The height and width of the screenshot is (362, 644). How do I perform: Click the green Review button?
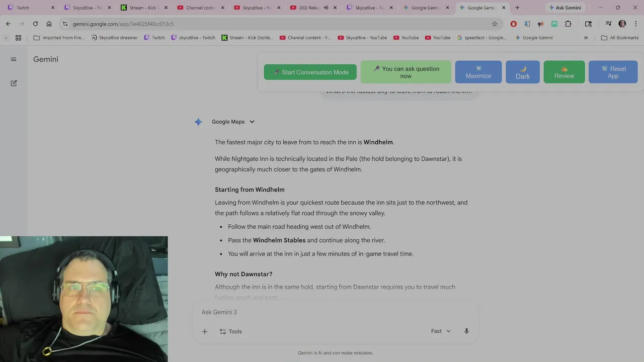[564, 72]
